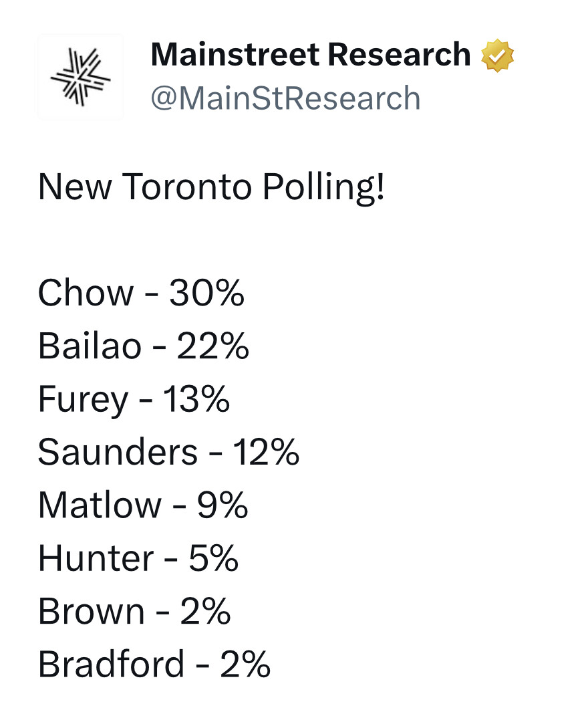Image resolution: width=588 pixels, height=716 pixels.
Task: Click the gold verified badge icon
Action: click(x=497, y=55)
